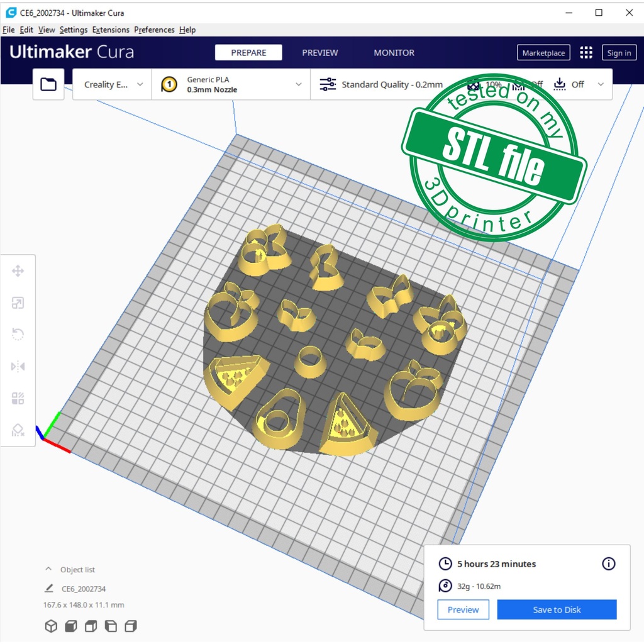Switch to right side view cube icon
Screen dimensions: 644x644
tap(131, 626)
